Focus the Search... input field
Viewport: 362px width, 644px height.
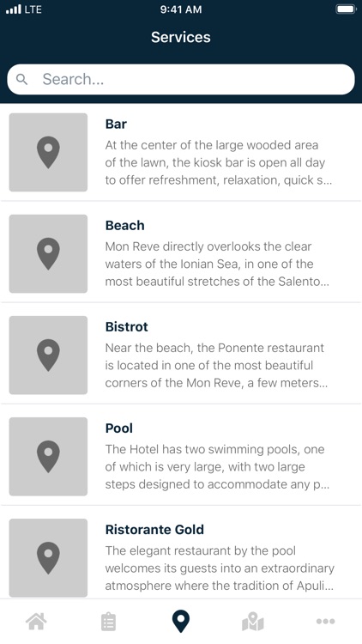coord(181,79)
